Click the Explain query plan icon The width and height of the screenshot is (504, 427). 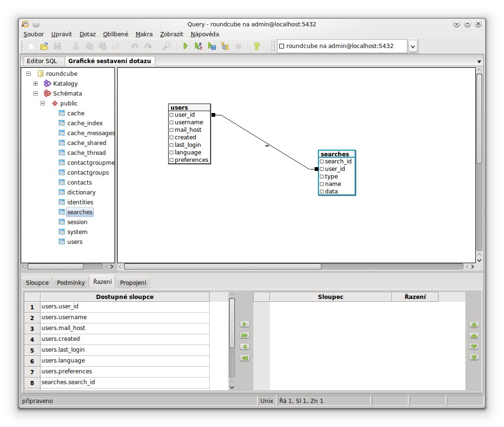tap(225, 46)
